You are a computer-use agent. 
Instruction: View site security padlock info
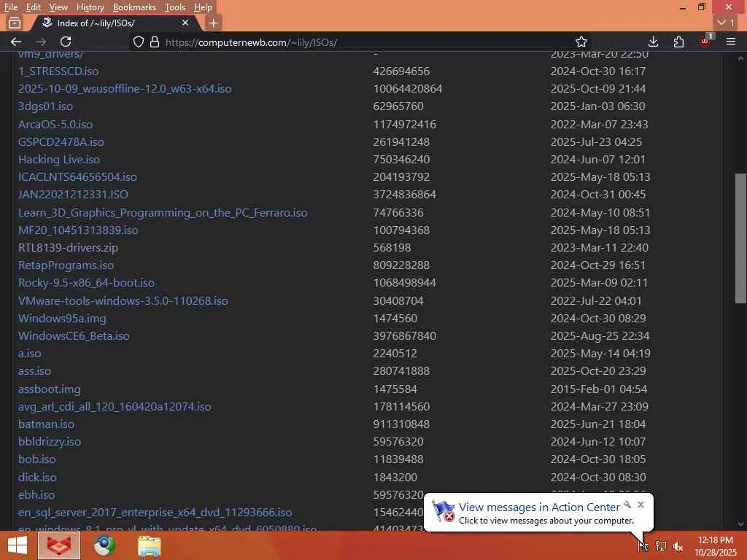[x=155, y=42]
